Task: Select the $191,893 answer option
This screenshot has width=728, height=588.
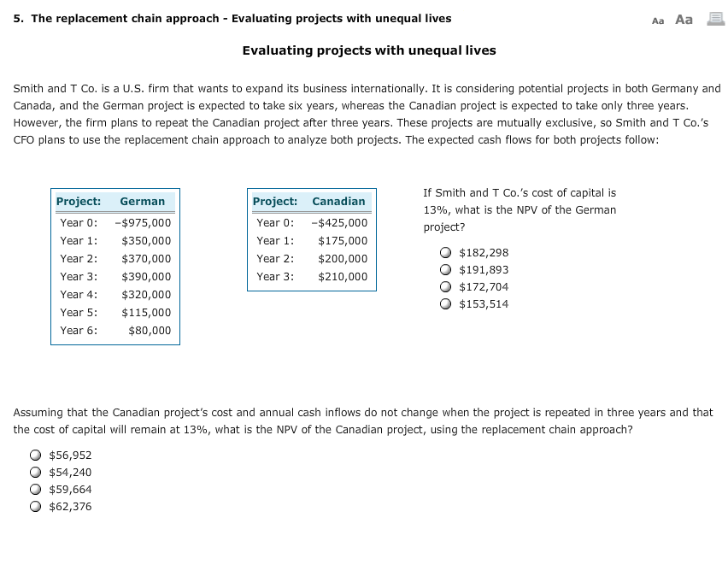Action: pos(446,270)
